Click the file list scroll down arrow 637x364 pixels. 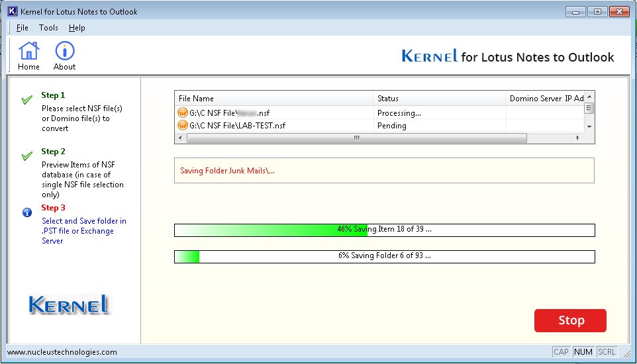[589, 127]
